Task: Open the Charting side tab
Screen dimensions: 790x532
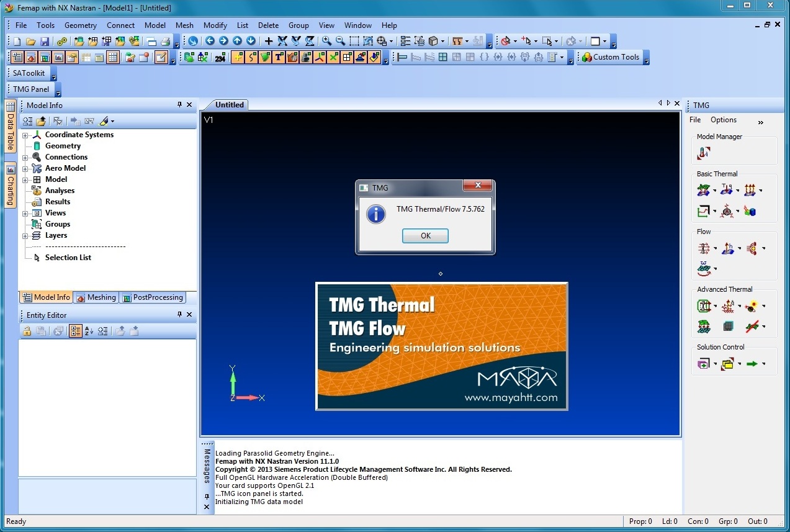Action: pos(11,184)
